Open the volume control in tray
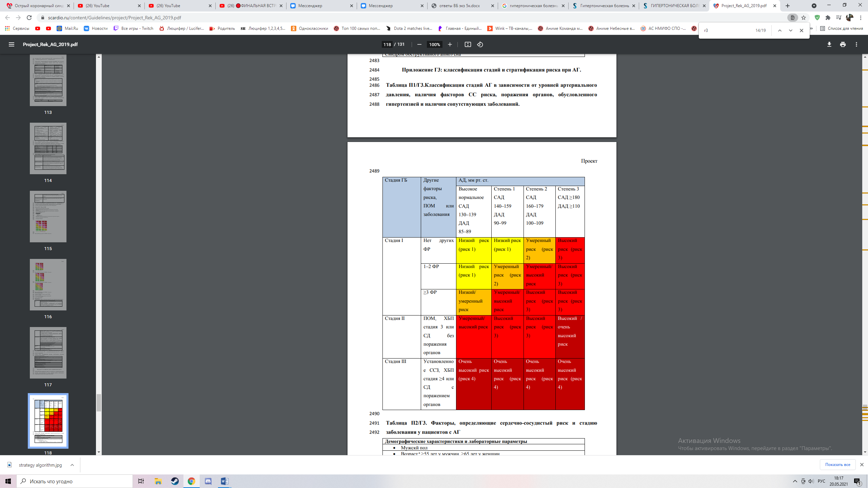The width and height of the screenshot is (868, 488). pyautogui.click(x=811, y=481)
